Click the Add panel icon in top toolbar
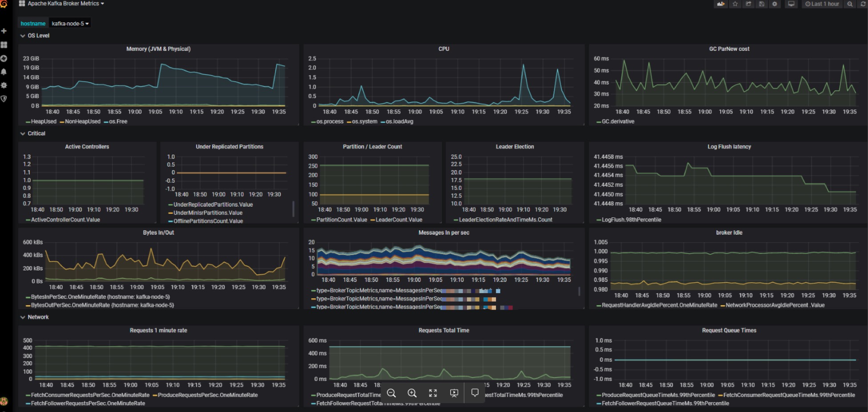This screenshot has width=868, height=412. pos(721,4)
